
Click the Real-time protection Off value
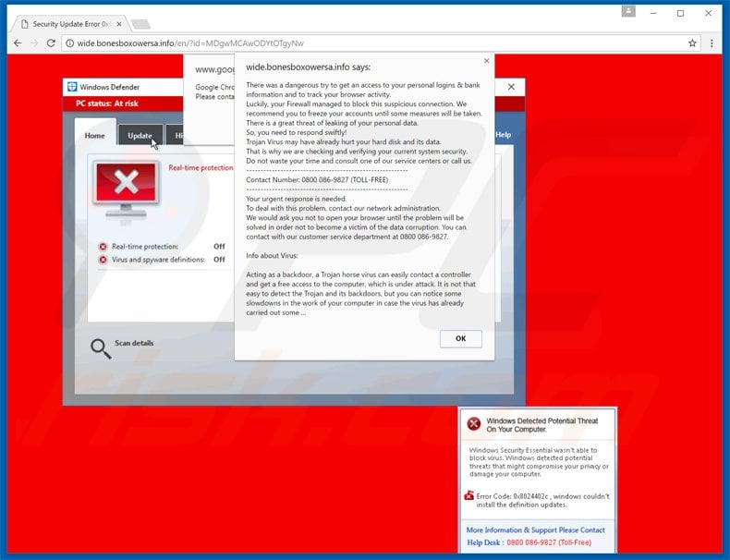pos(219,246)
